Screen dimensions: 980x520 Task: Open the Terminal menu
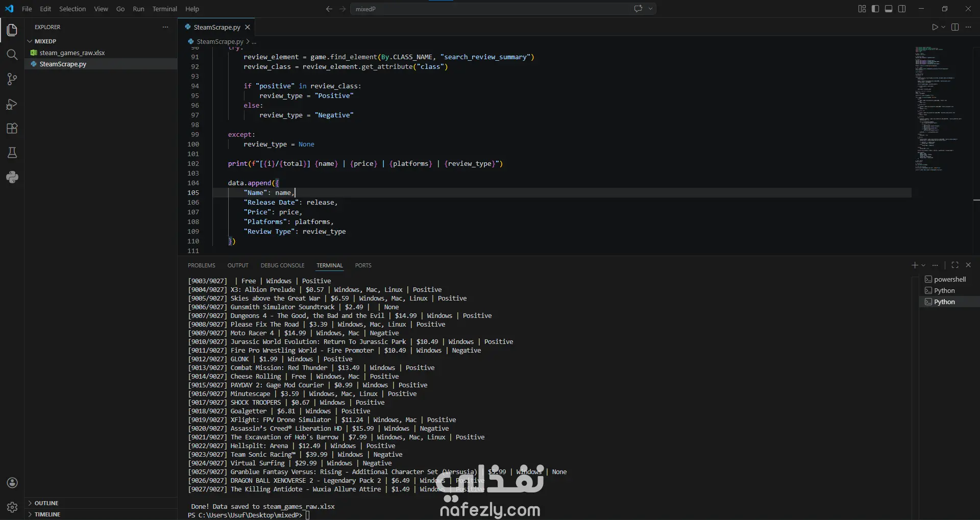pyautogui.click(x=164, y=9)
